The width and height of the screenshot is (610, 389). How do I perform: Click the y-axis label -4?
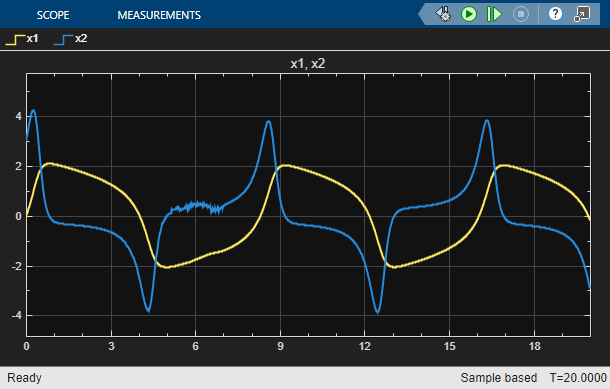(16, 315)
